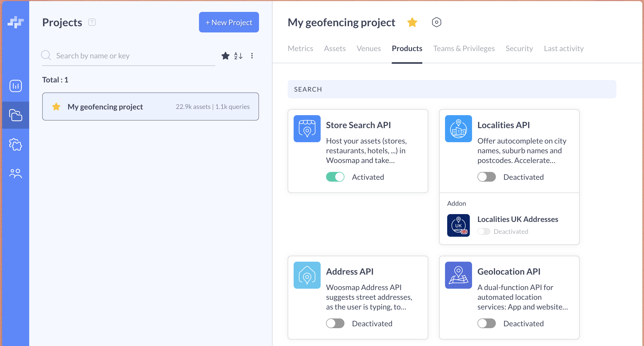Open the users and teams sidebar icon

click(x=15, y=174)
